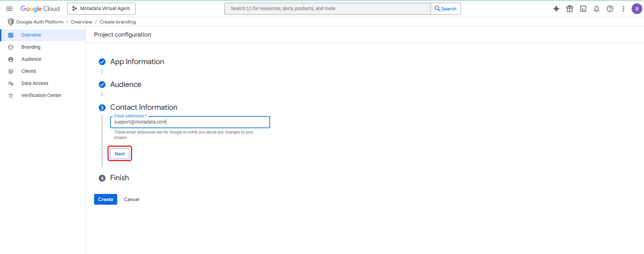Viewport: 644px width, 254px height.
Task: Select Verification Center in the sidebar
Action: click(43, 95)
